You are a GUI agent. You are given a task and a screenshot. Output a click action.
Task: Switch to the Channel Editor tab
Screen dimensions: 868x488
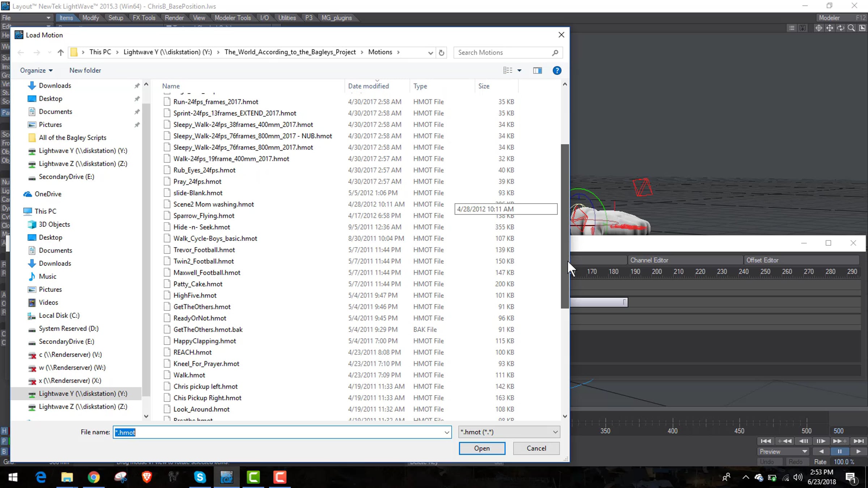point(649,260)
